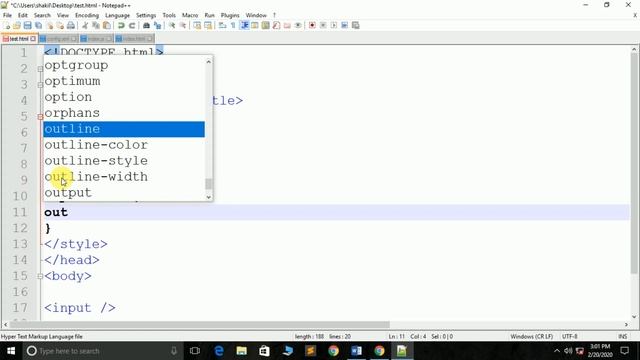Screen dimensions: 640x360
Task: Click the autocomplete list scrollbar thumb
Action: pyautogui.click(x=209, y=184)
